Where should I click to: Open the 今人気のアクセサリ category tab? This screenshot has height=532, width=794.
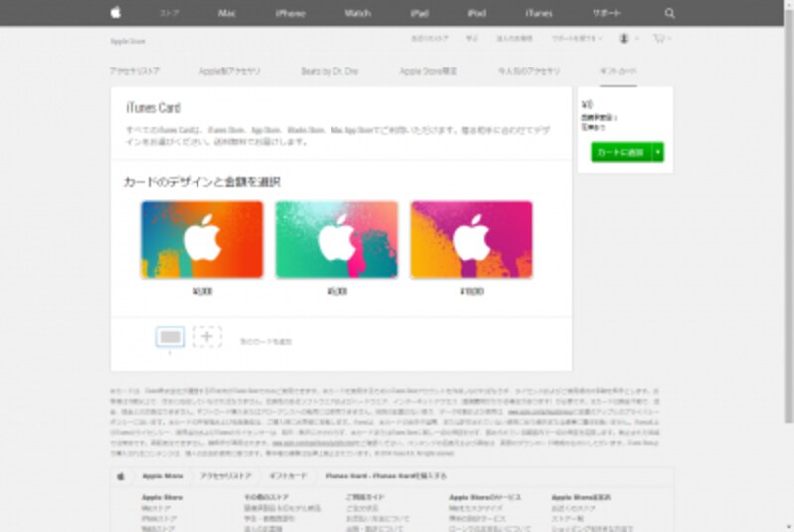pyautogui.click(x=529, y=71)
